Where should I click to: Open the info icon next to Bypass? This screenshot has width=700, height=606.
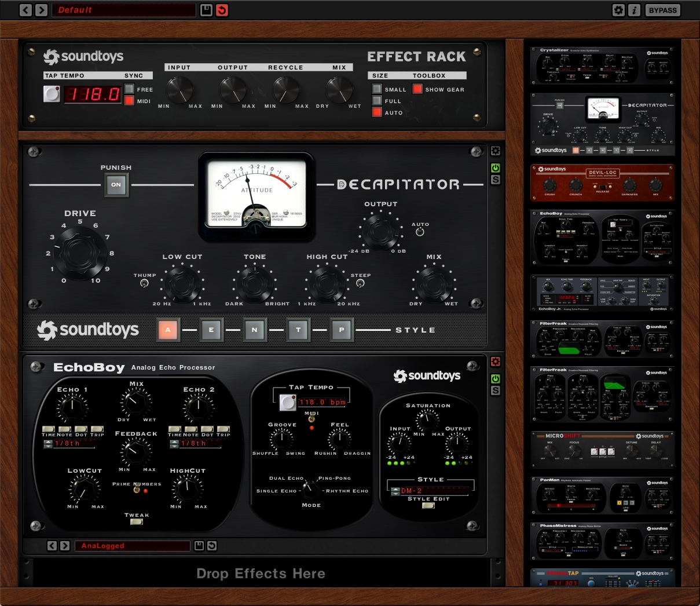(634, 10)
